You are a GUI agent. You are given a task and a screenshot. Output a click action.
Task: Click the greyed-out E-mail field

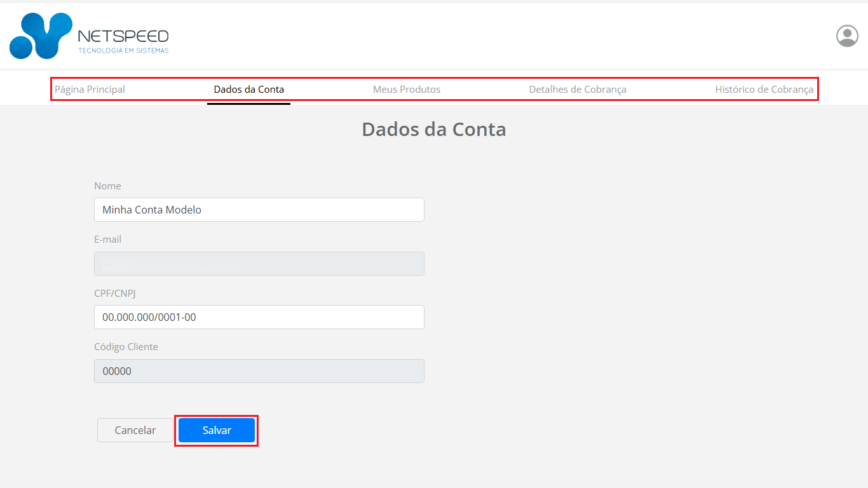pyautogui.click(x=259, y=264)
